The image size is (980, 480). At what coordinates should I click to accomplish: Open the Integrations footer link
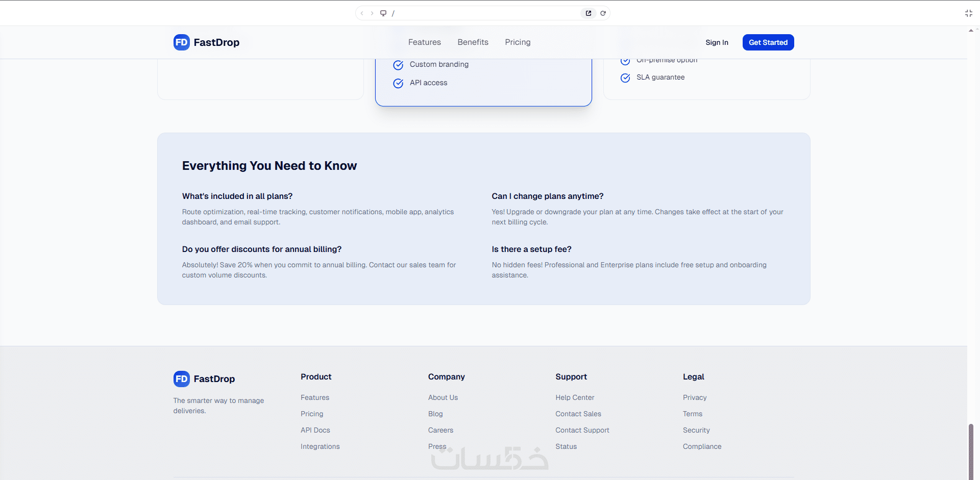320,446
